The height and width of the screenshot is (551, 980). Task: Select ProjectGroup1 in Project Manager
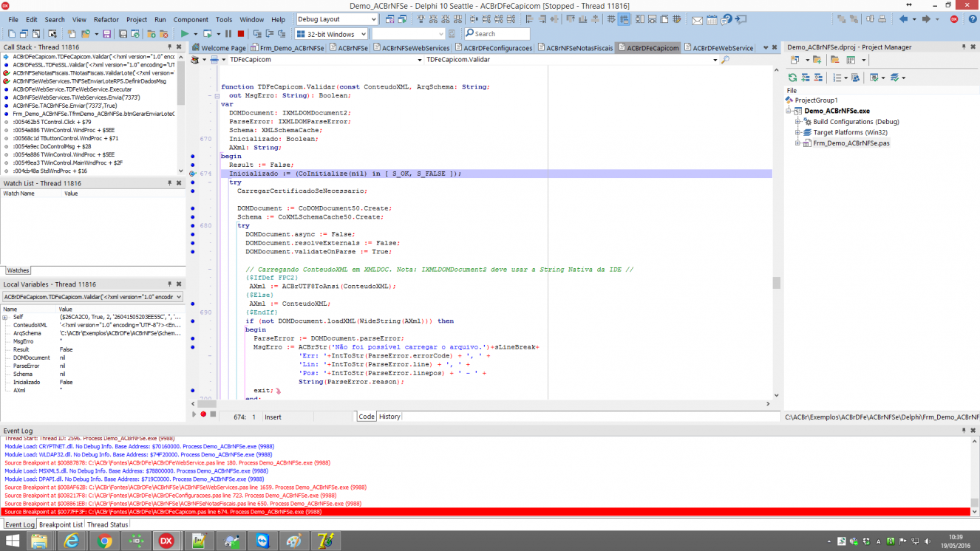(816, 100)
